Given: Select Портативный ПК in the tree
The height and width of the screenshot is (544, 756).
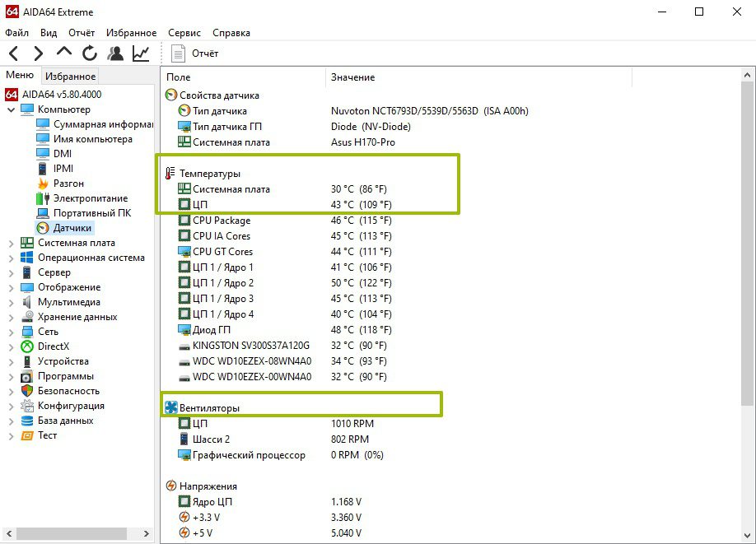Looking at the screenshot, I should click(x=92, y=213).
